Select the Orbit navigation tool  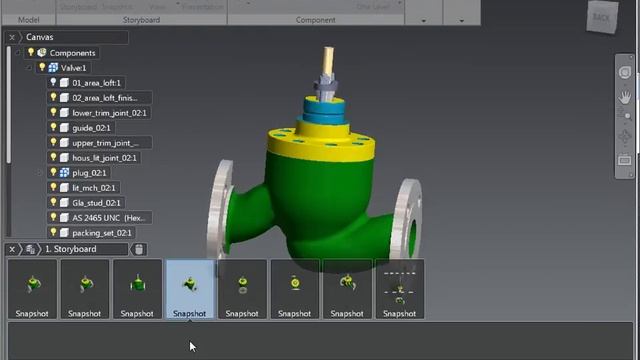pyautogui.click(x=624, y=136)
